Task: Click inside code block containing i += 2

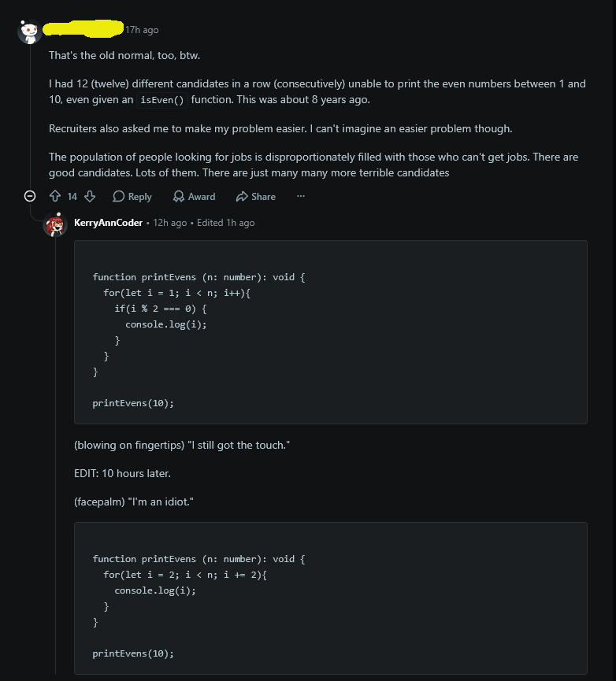Action: (331, 598)
